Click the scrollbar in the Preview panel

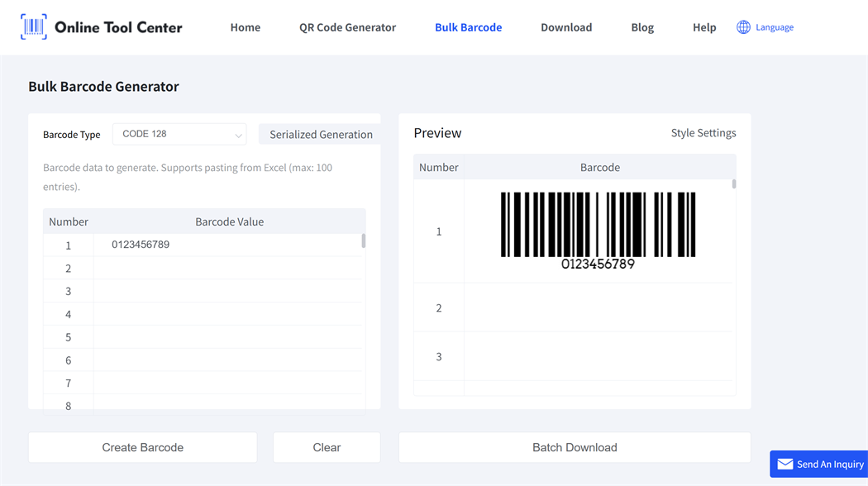point(731,190)
